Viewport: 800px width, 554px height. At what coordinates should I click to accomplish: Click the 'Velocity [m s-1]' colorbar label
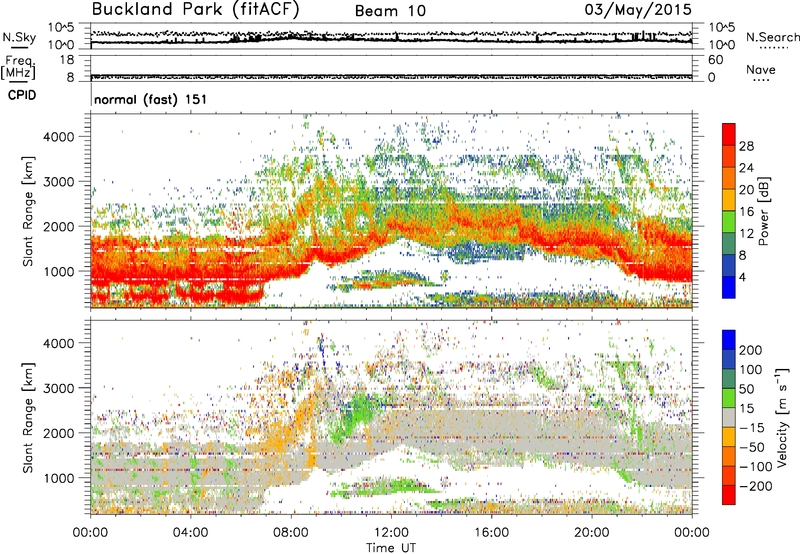coord(782,418)
